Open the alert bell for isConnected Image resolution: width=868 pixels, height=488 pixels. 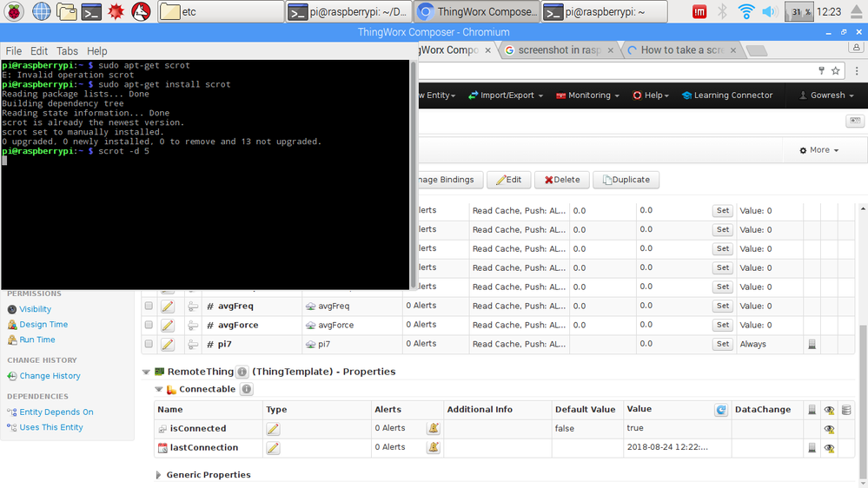tap(434, 428)
